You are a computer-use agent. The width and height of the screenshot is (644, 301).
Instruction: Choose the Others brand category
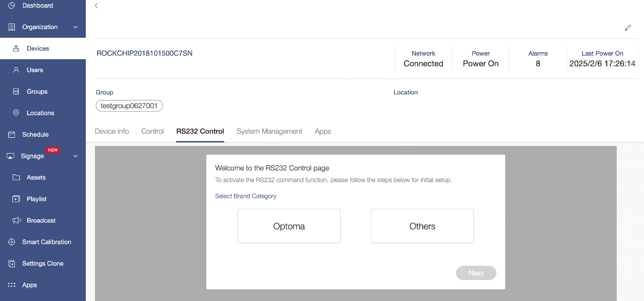coord(422,226)
